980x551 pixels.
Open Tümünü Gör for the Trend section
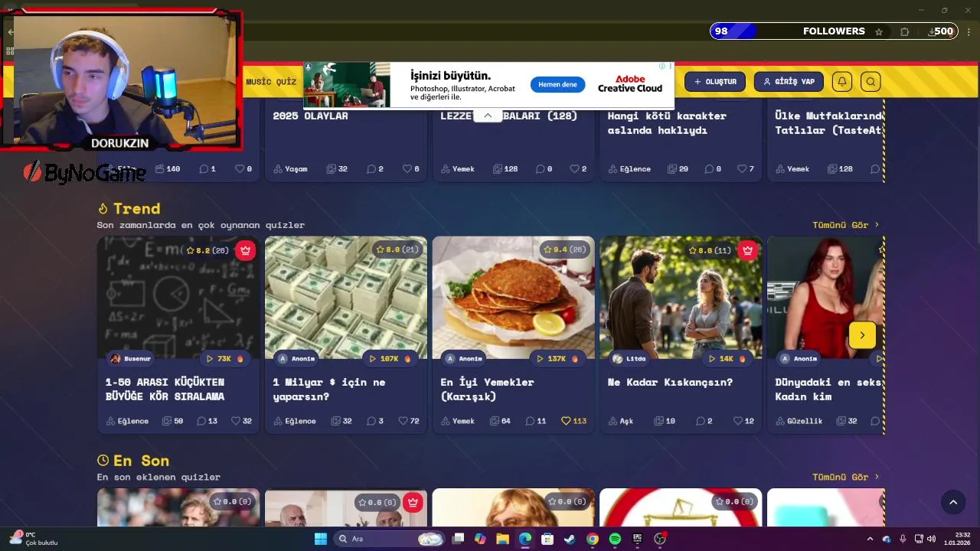tap(845, 225)
